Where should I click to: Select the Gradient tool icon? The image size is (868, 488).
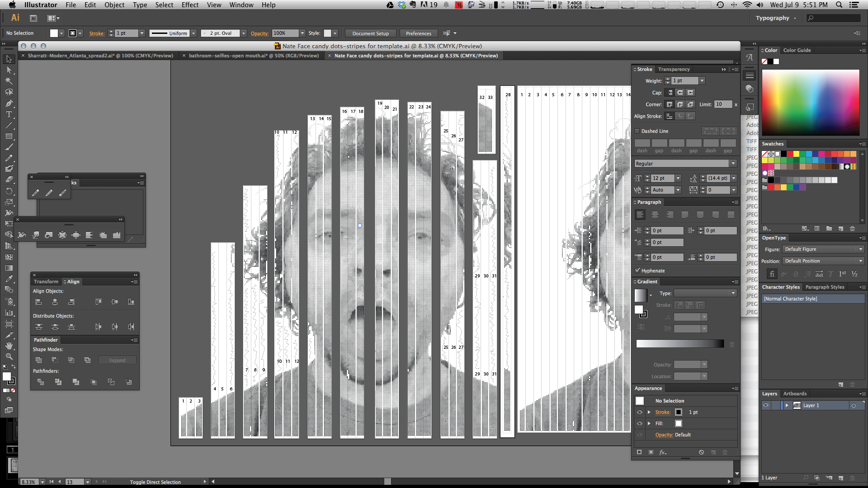click(x=8, y=267)
